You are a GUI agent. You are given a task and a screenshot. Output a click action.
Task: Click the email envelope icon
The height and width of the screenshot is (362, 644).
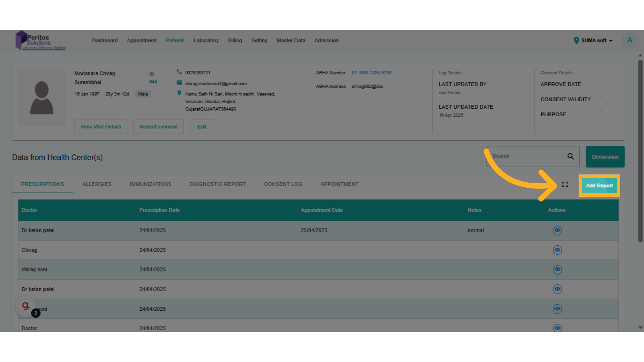179,83
